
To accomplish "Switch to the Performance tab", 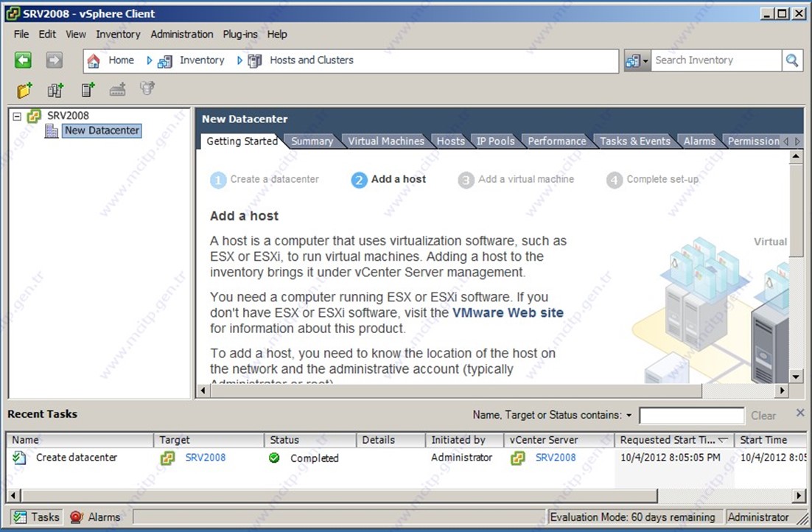I will coord(557,141).
